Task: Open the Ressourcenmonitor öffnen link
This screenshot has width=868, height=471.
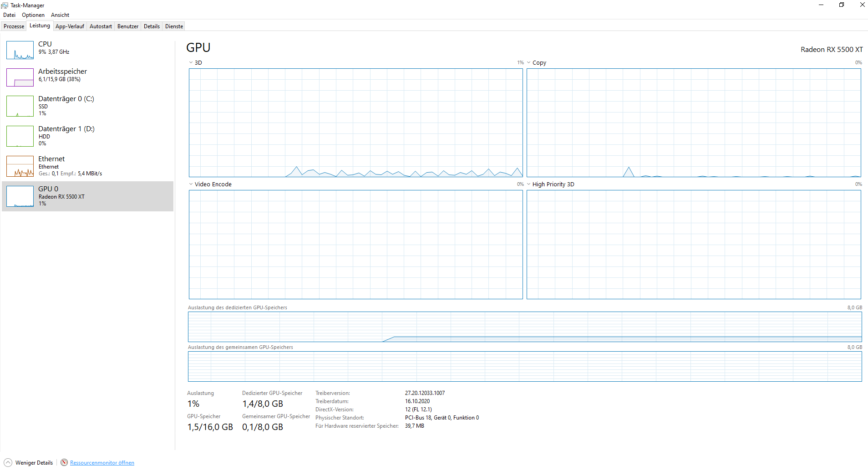Action: 102,462
